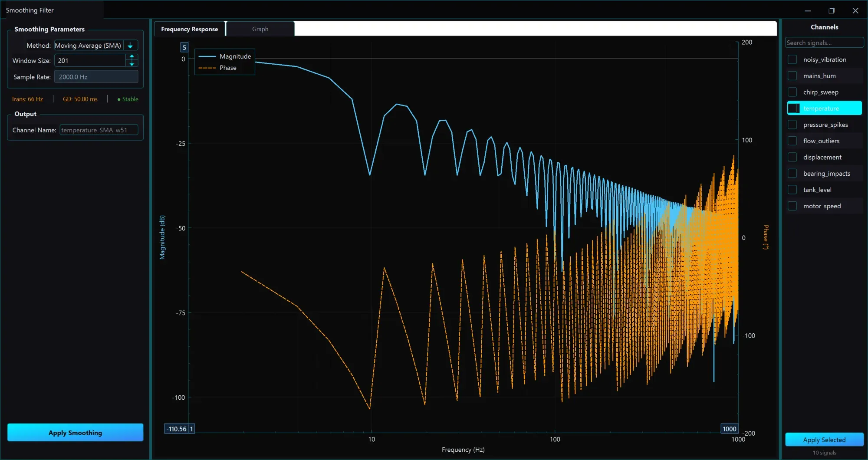Focus the Search signals field

[x=824, y=43]
